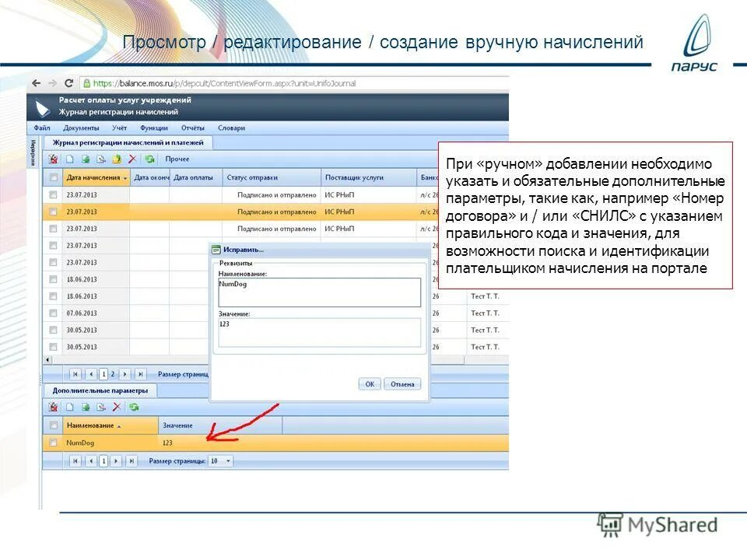
Task: Refresh the journal using the green refresh icon
Action: tap(149, 157)
